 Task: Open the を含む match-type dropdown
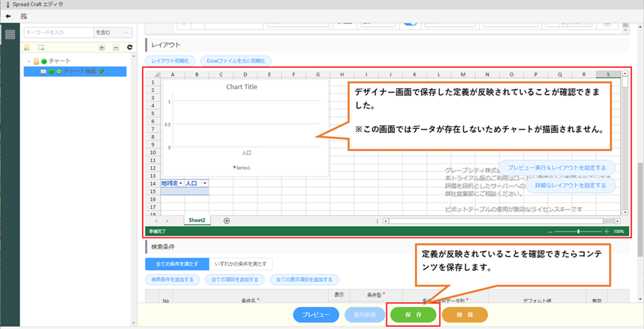click(112, 32)
